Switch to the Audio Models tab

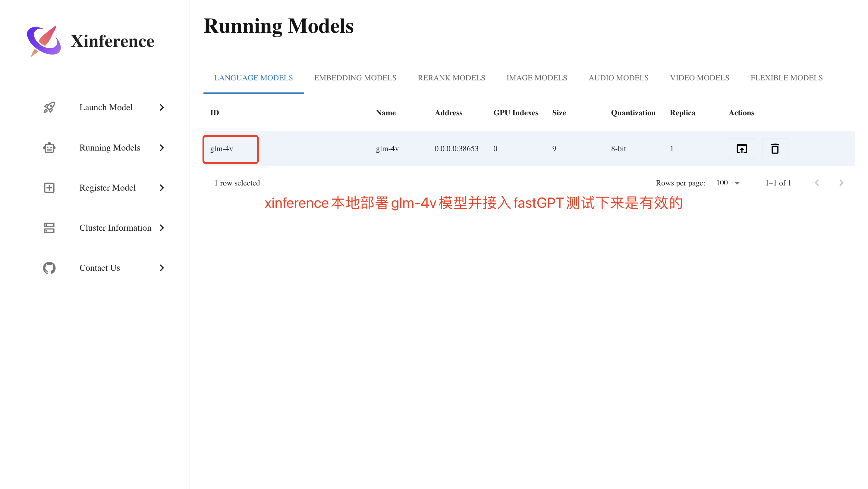click(x=618, y=78)
